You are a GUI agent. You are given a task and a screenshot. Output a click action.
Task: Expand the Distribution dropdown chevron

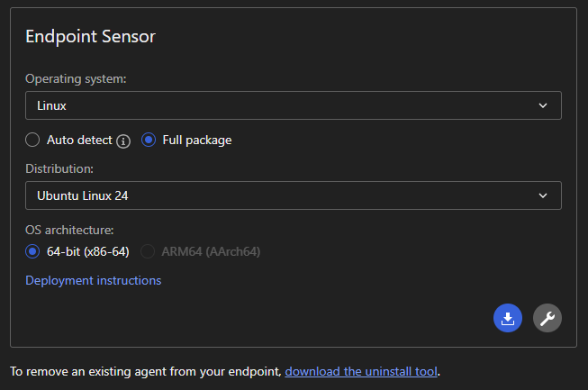click(x=543, y=195)
